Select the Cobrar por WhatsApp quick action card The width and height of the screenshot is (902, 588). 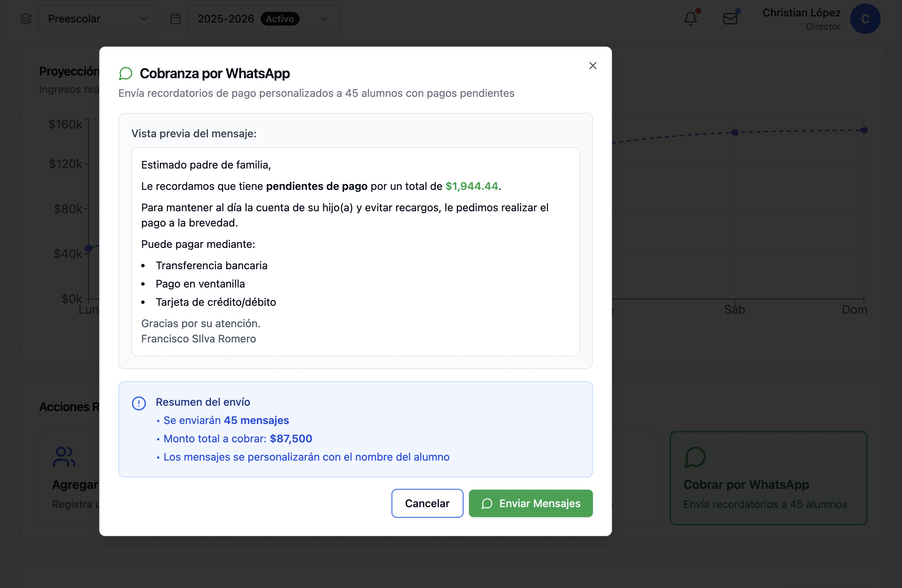pos(768,478)
